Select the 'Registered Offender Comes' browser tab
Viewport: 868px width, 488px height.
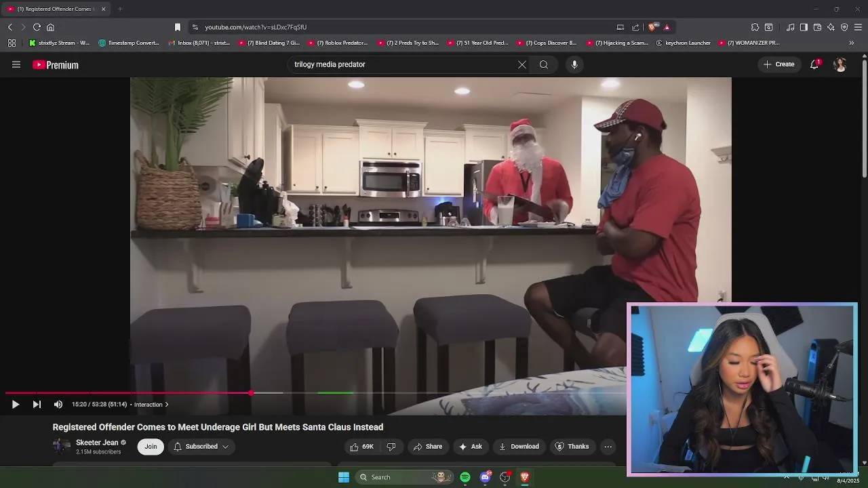[x=54, y=9]
